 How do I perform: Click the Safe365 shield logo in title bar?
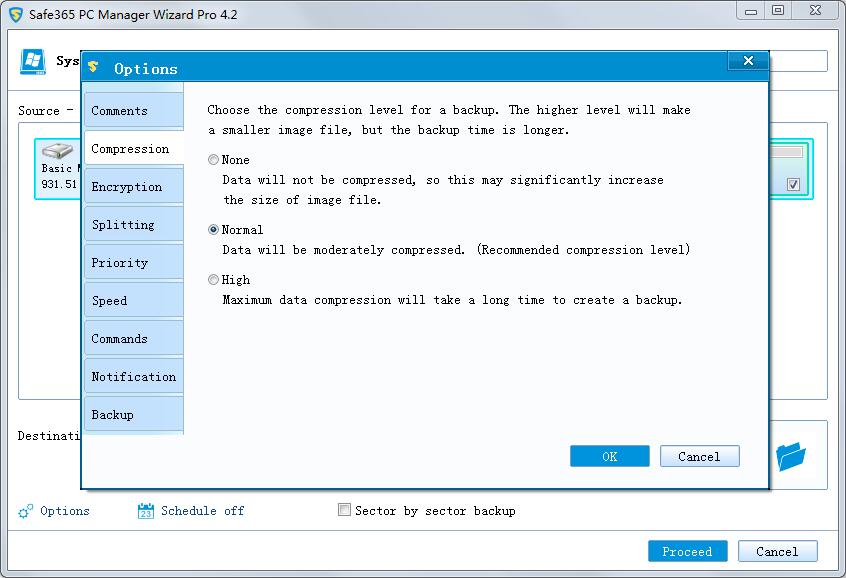point(16,15)
